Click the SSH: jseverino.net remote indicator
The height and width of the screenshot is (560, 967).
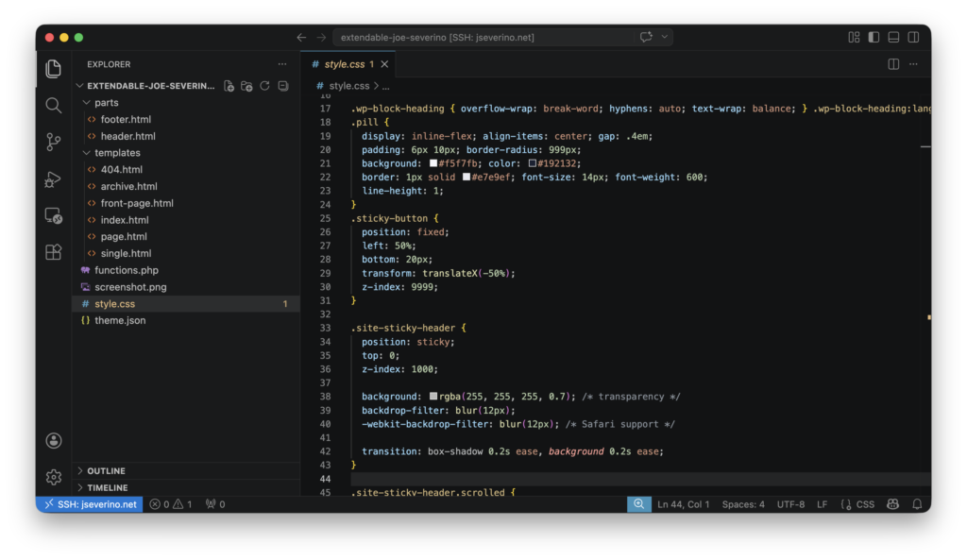point(90,504)
